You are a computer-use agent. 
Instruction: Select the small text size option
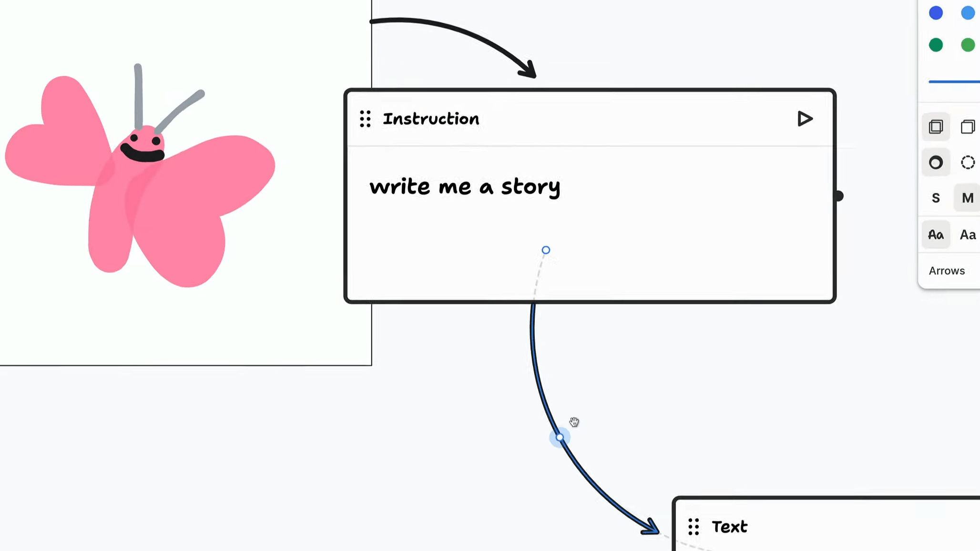[x=936, y=197]
